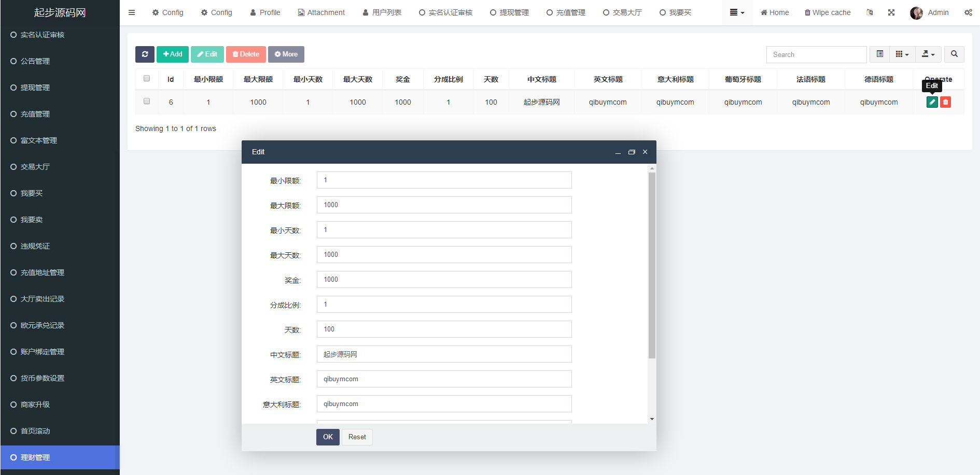Expand the header list menu dropdown
The width and height of the screenshot is (980, 475).
pos(737,12)
